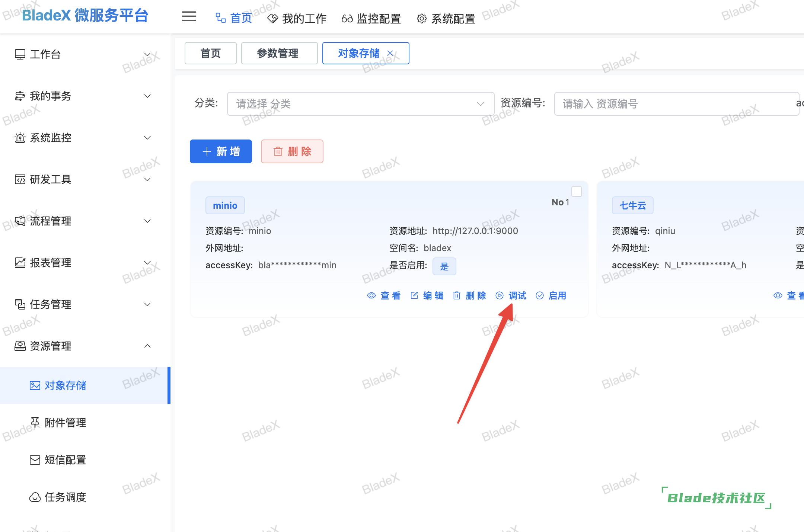This screenshot has width=804, height=532.
Task: Click the trash icon on minio card
Action: 457,295
